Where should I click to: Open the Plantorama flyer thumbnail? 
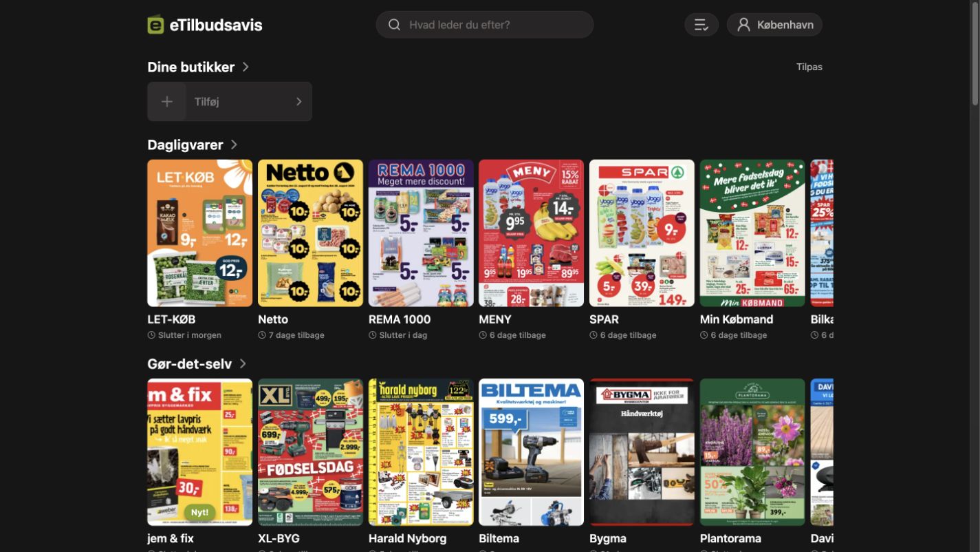[x=752, y=452]
